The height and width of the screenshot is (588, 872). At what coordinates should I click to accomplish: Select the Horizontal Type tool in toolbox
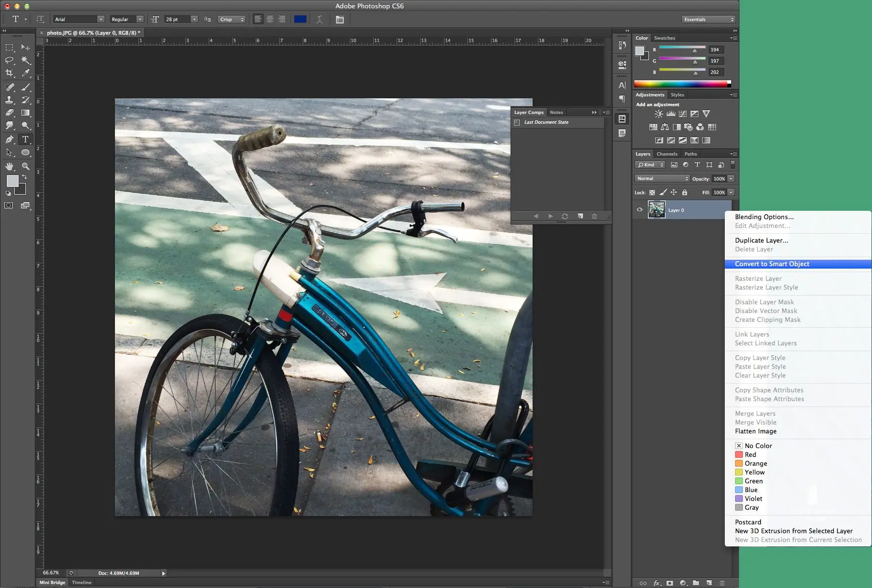click(25, 139)
